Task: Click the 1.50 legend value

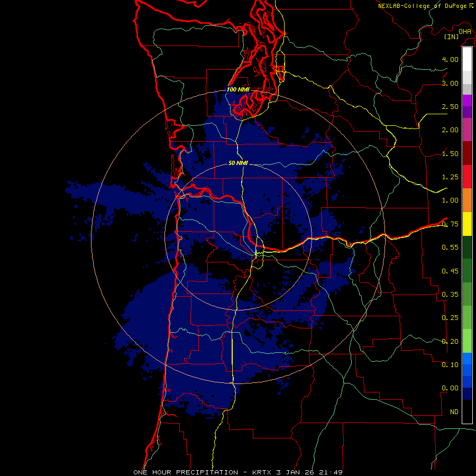Action: point(450,153)
